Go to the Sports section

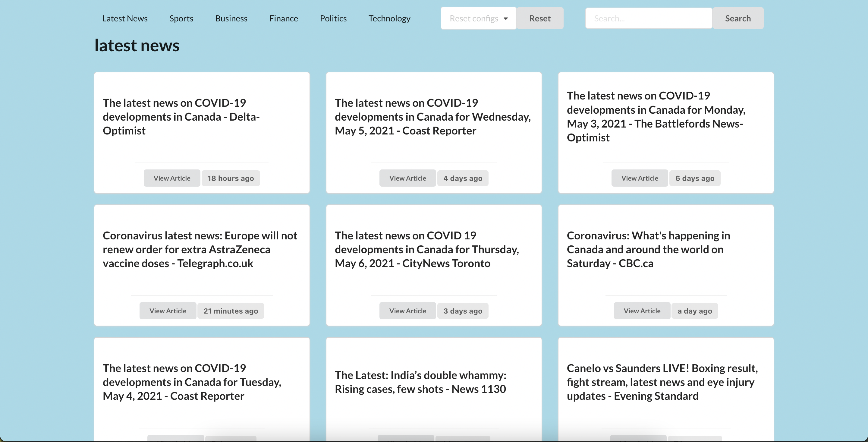[181, 18]
